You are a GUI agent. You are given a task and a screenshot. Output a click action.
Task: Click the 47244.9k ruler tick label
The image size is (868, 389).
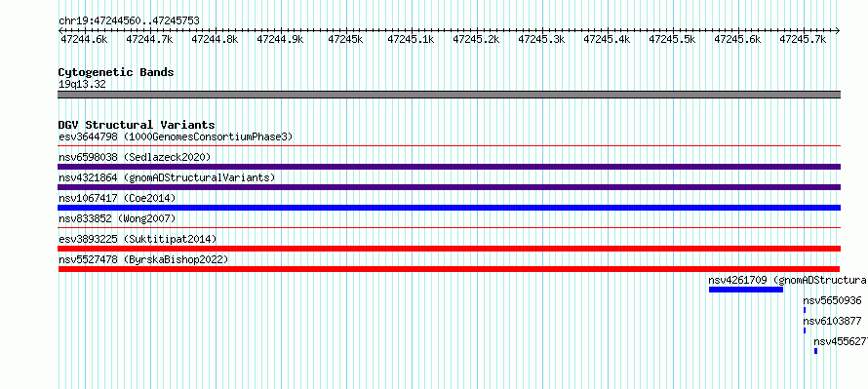pos(280,39)
